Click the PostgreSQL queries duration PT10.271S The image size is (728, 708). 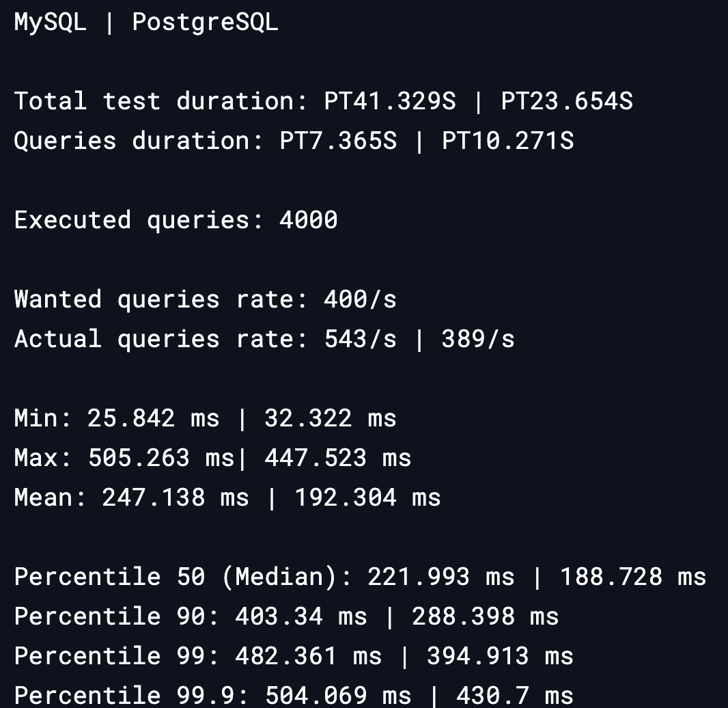(x=507, y=141)
